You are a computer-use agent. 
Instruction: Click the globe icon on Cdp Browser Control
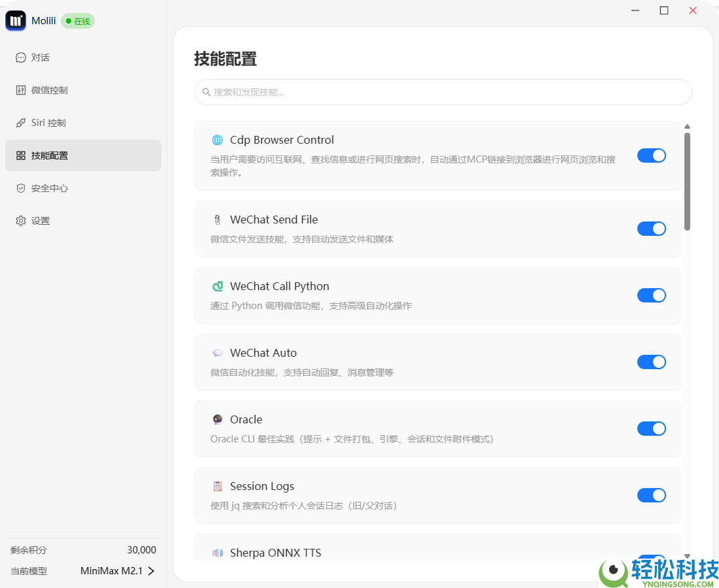[x=218, y=140]
